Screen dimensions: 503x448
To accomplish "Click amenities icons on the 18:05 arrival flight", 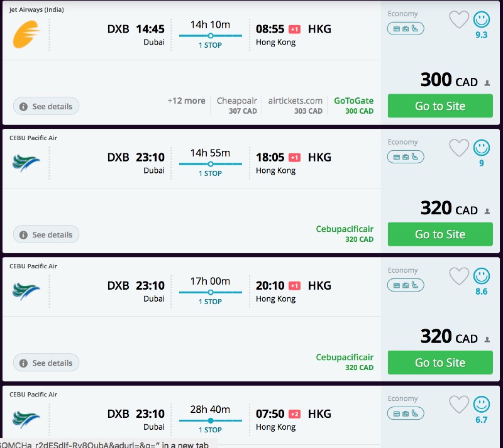I will point(406,157).
